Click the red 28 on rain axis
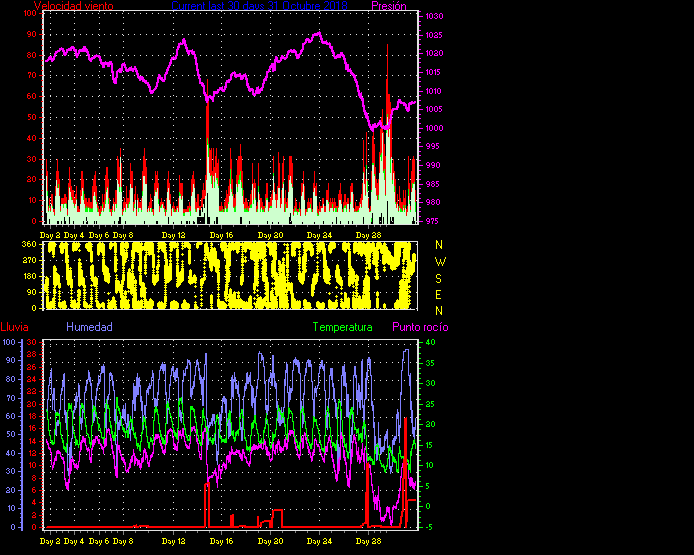 pos(32,355)
